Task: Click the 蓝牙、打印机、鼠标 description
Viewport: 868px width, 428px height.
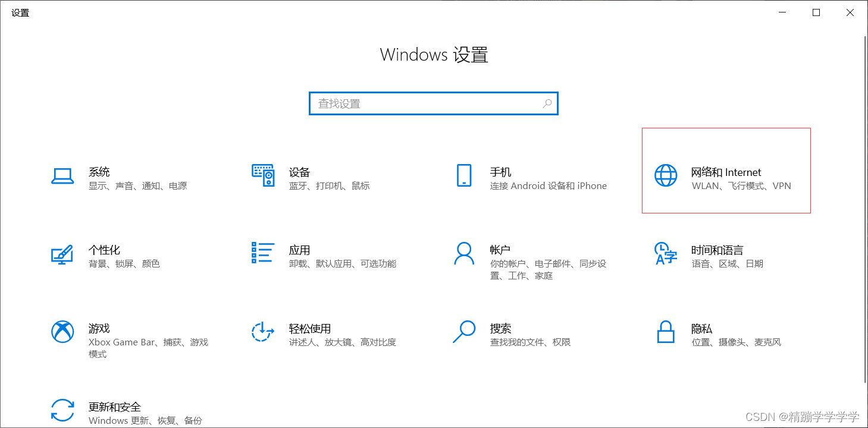Action: click(330, 186)
